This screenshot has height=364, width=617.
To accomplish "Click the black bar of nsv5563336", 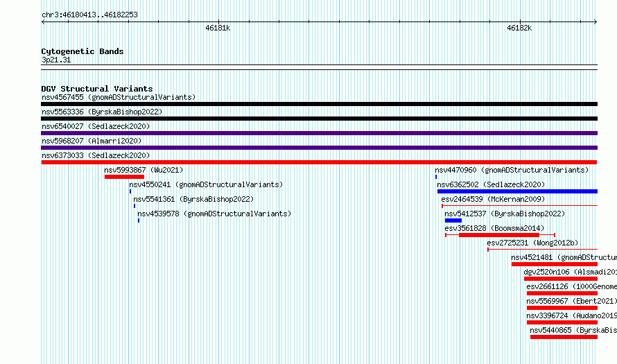I will click(319, 119).
